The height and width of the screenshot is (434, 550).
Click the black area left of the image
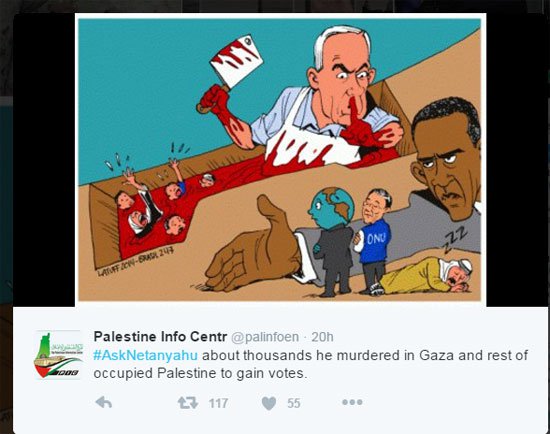pos(44,160)
